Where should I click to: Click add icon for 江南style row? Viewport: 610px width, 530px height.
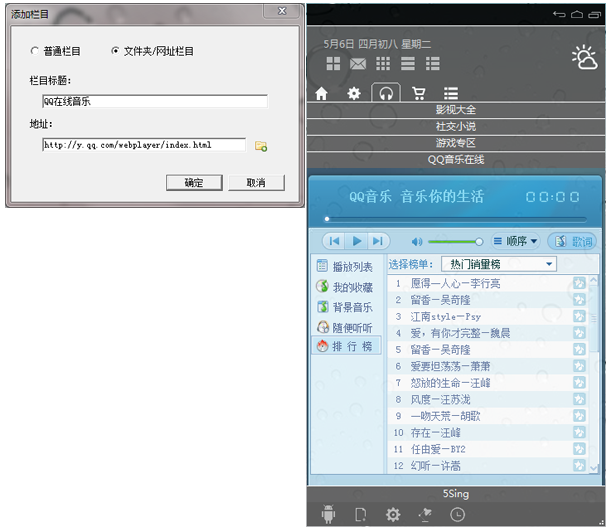579,316
